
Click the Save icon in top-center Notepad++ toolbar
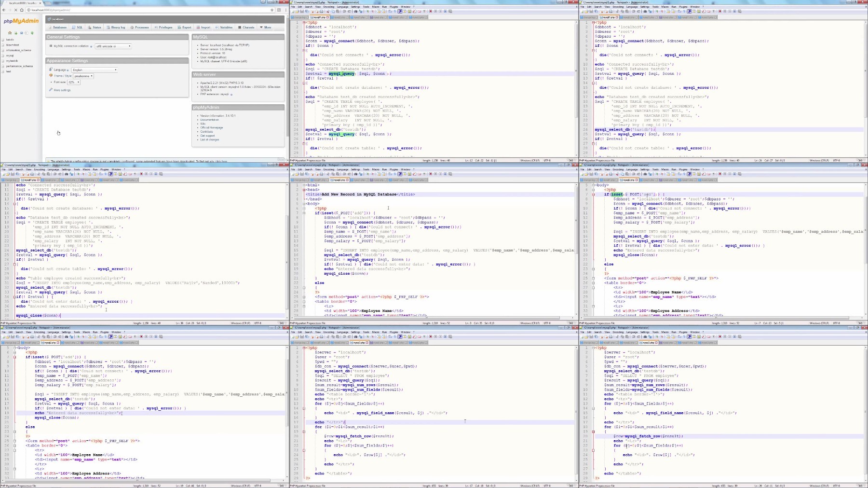click(302, 12)
